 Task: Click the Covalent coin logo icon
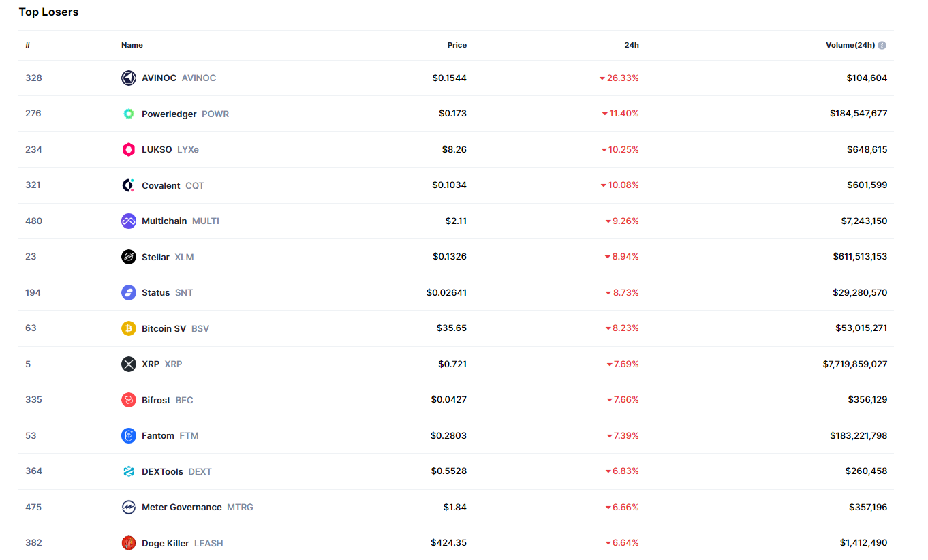(x=129, y=185)
